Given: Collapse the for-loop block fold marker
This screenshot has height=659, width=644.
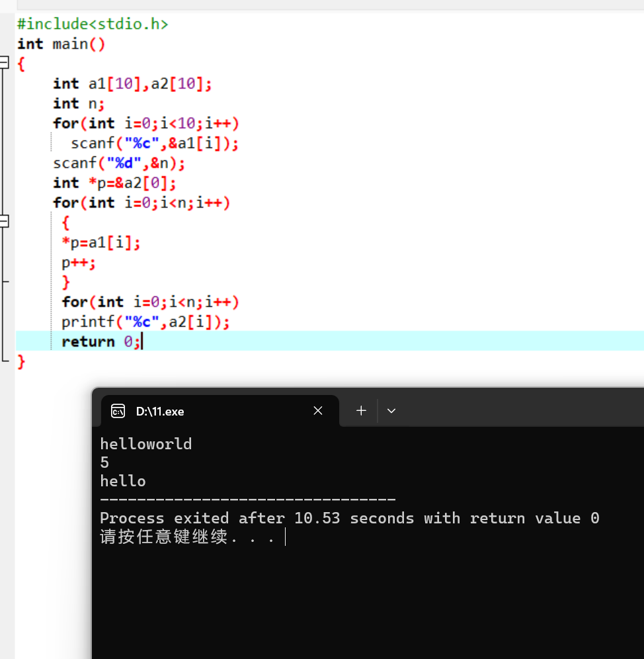Looking at the screenshot, I should point(4,221).
